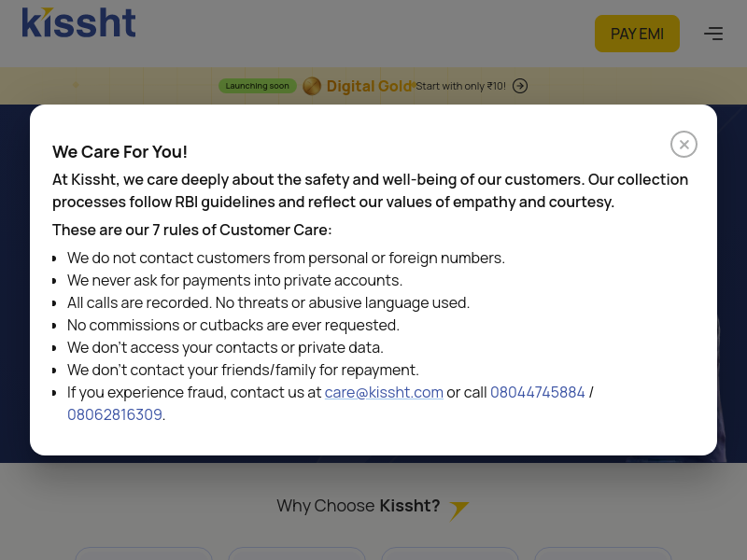
Task: Click the rule about contacting friends/family
Action: [x=243, y=370]
